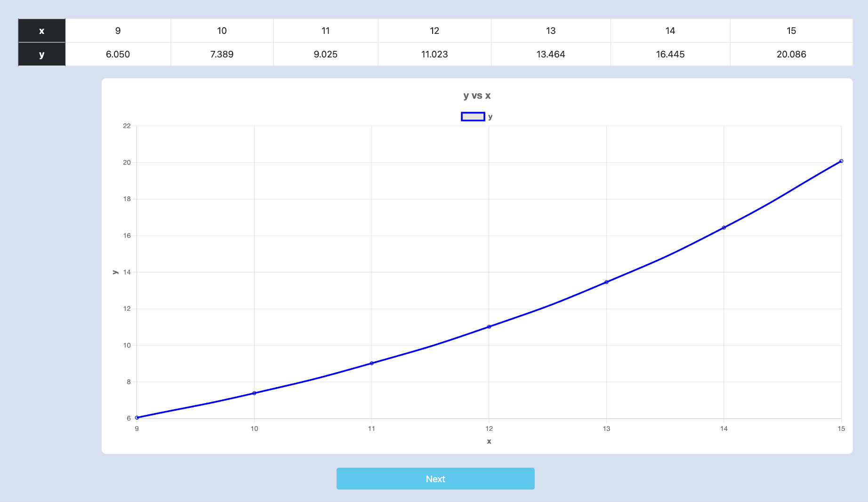Click the y value 11.023 cell
Screen dimensions: 868x502
[x=434, y=54]
